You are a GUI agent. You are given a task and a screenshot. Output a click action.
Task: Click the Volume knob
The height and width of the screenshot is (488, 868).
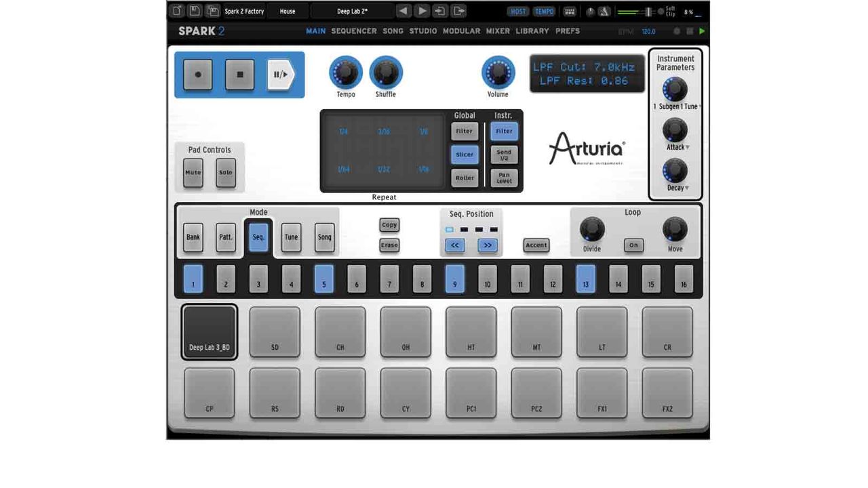click(498, 72)
